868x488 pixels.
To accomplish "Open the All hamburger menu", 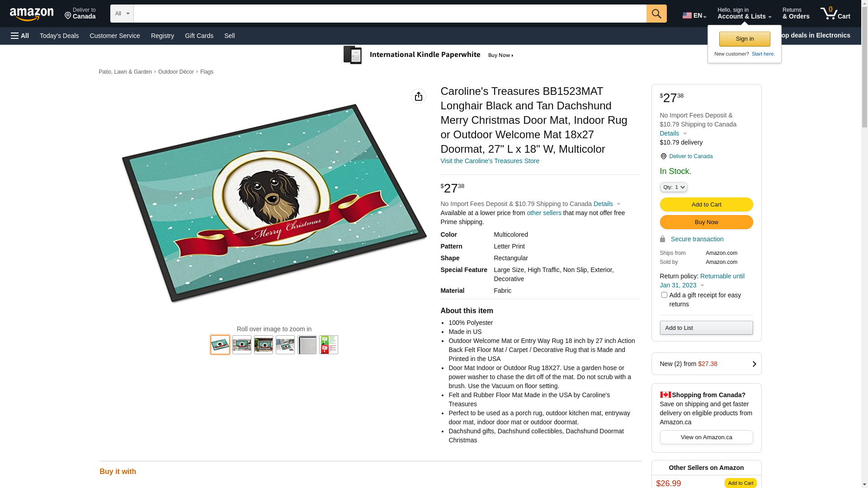I will [20, 36].
